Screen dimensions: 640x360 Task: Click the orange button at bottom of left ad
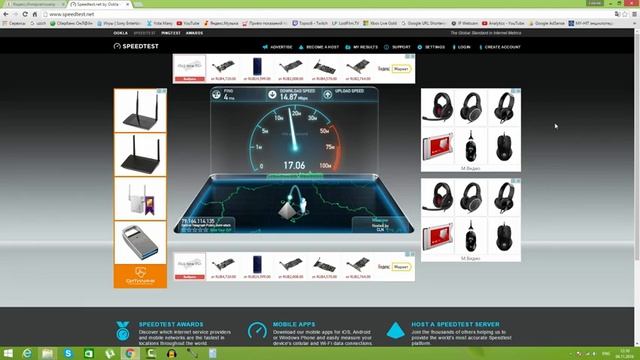(140, 276)
